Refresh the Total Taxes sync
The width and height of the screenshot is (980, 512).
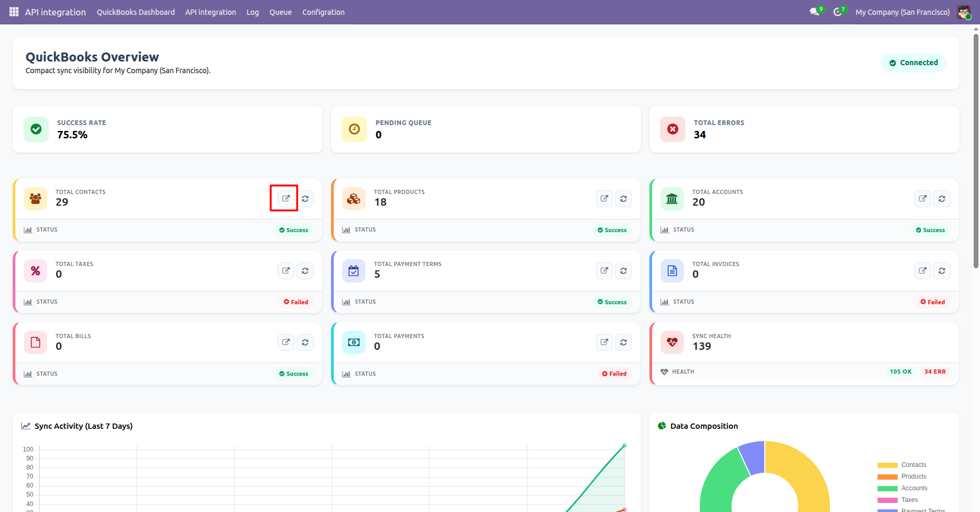(305, 271)
